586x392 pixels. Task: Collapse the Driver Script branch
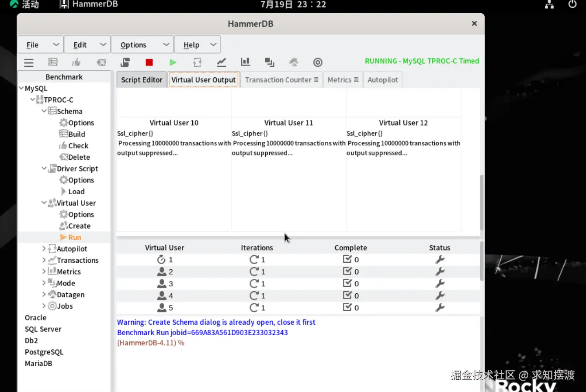44,168
